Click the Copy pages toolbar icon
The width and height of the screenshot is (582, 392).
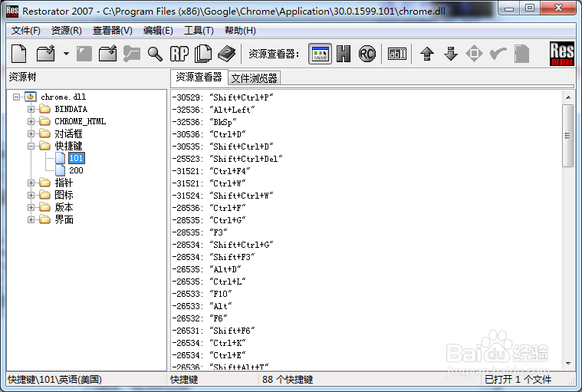pos(203,54)
